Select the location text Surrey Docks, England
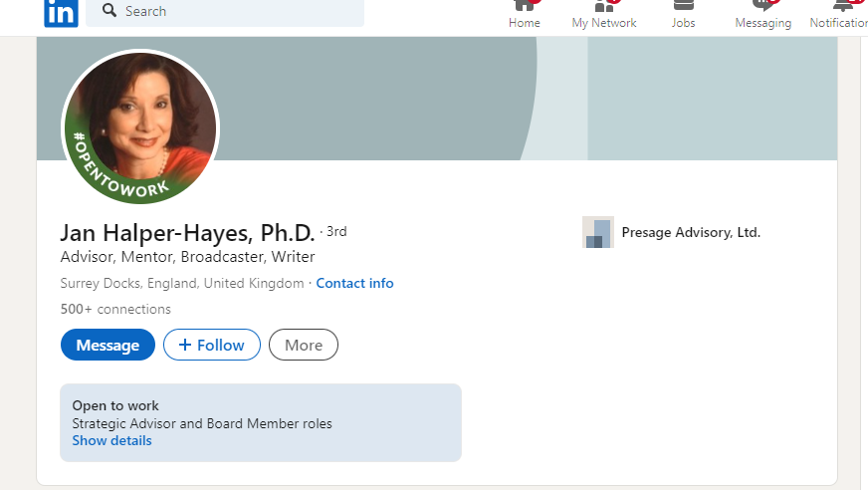This screenshot has width=868, height=490. 182,284
